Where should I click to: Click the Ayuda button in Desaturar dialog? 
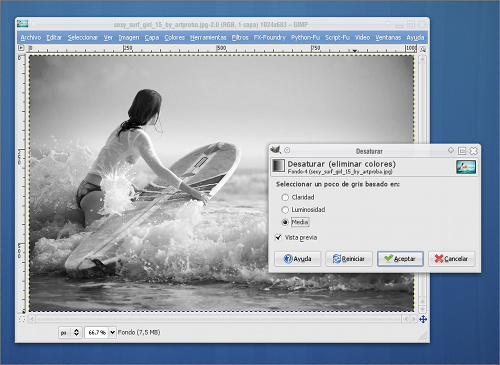coord(298,259)
